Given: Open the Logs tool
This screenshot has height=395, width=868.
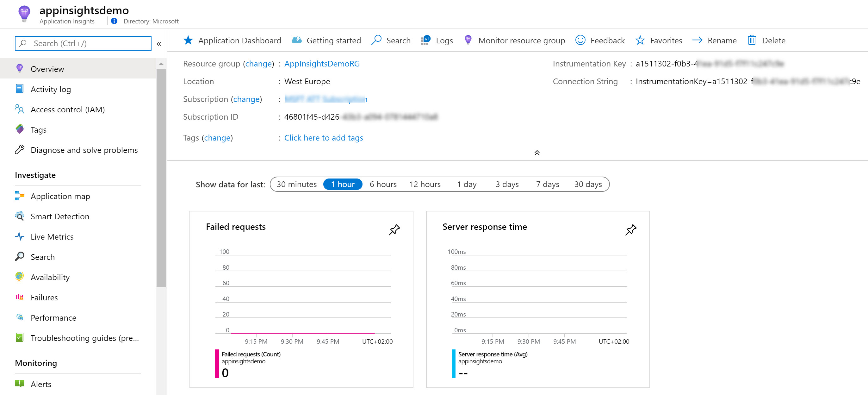Looking at the screenshot, I should click(x=444, y=40).
